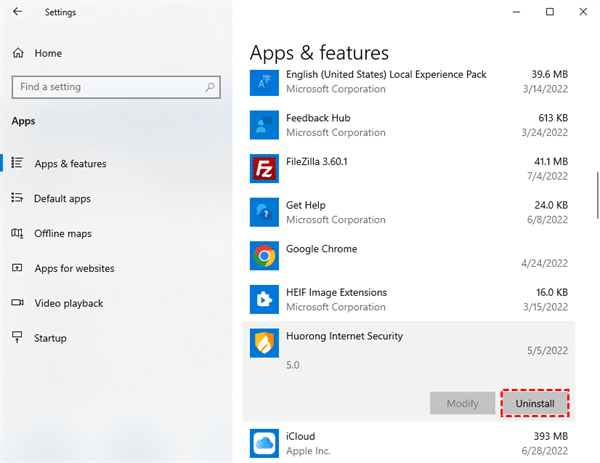Select the Google Chrome icon

[264, 256]
